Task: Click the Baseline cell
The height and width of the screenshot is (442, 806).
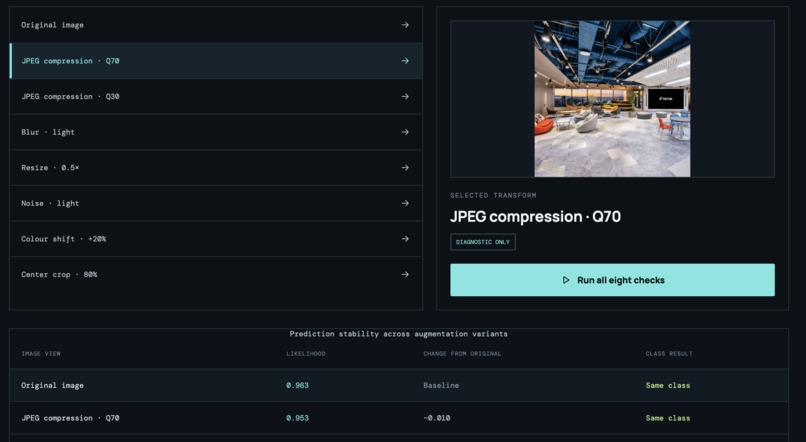Action: point(441,385)
